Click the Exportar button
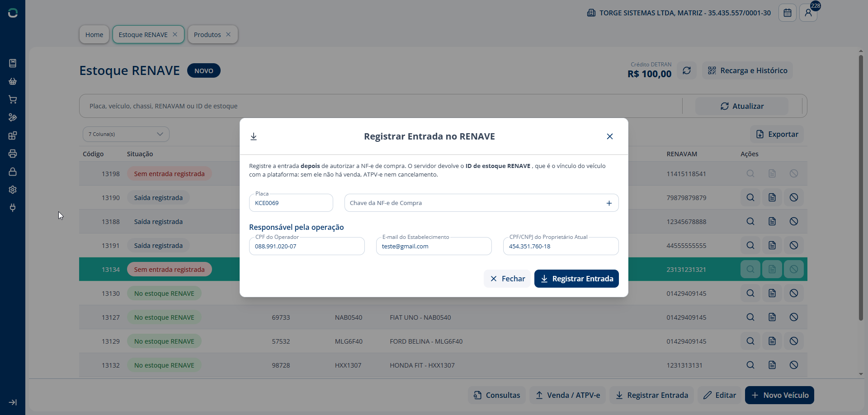Viewport: 868px width, 415px height. coord(777,134)
